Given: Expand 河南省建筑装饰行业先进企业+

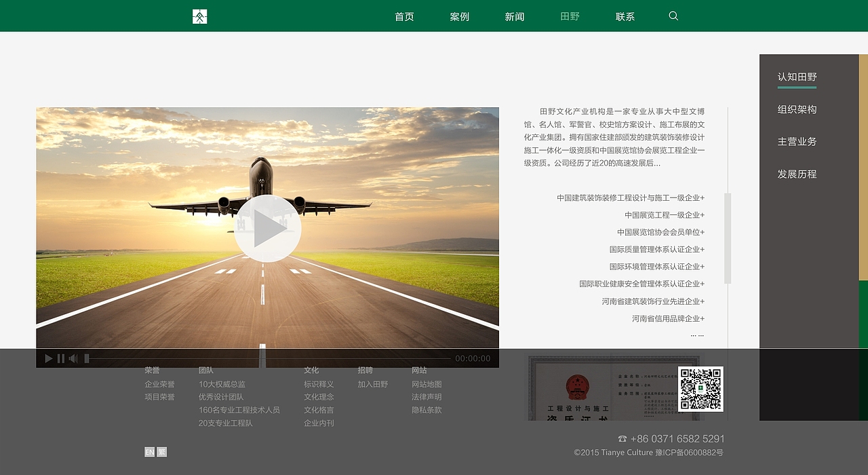Looking at the screenshot, I should tap(653, 301).
